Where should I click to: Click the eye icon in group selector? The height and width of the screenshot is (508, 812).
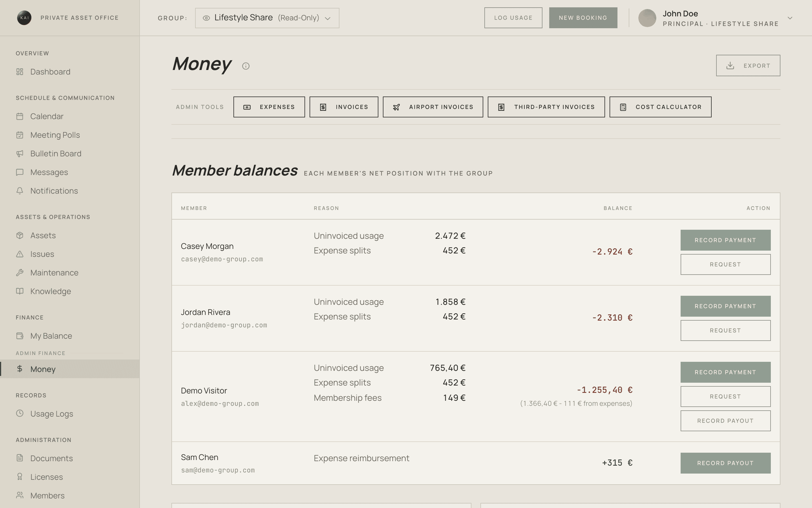(206, 18)
